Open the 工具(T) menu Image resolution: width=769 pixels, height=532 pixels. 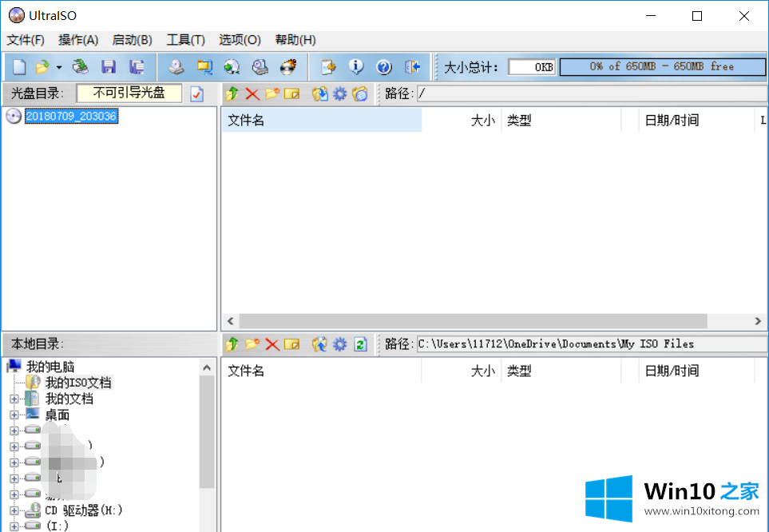point(185,40)
